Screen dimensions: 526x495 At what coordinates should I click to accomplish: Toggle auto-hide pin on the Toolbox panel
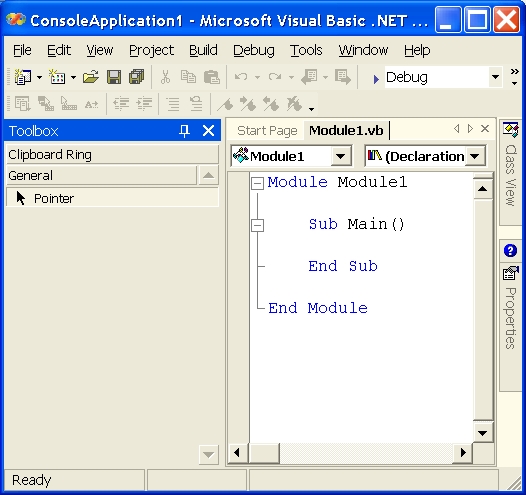click(x=184, y=130)
